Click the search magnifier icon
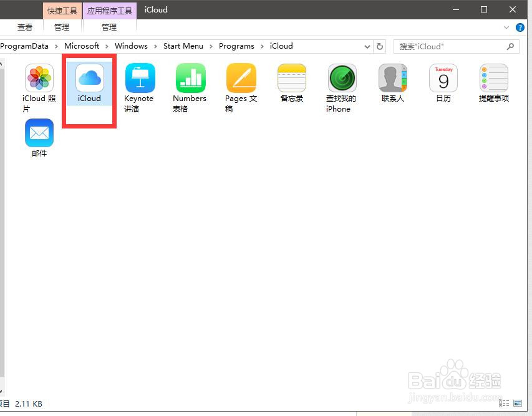Screen dimensions: 532x416 [x=510, y=47]
